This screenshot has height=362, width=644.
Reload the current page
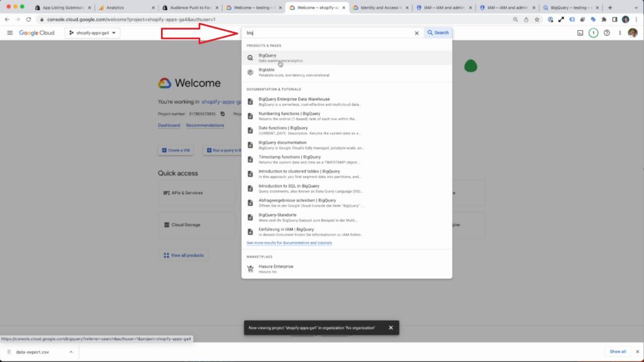click(28, 19)
